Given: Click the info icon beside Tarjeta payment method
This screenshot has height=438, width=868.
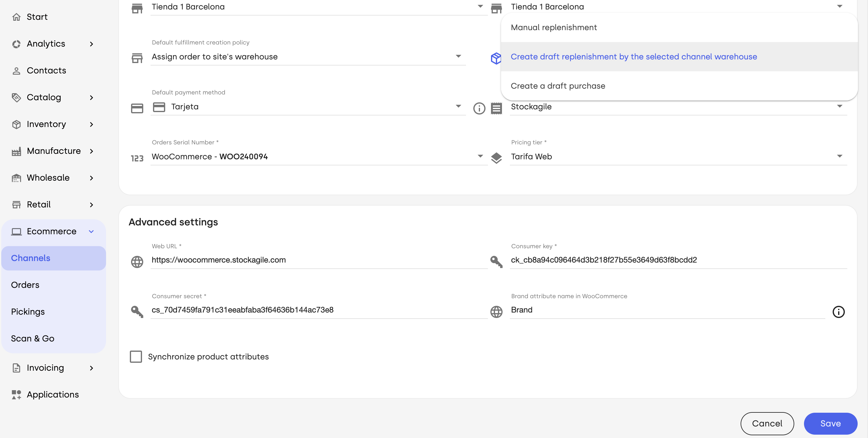Looking at the screenshot, I should tap(479, 108).
